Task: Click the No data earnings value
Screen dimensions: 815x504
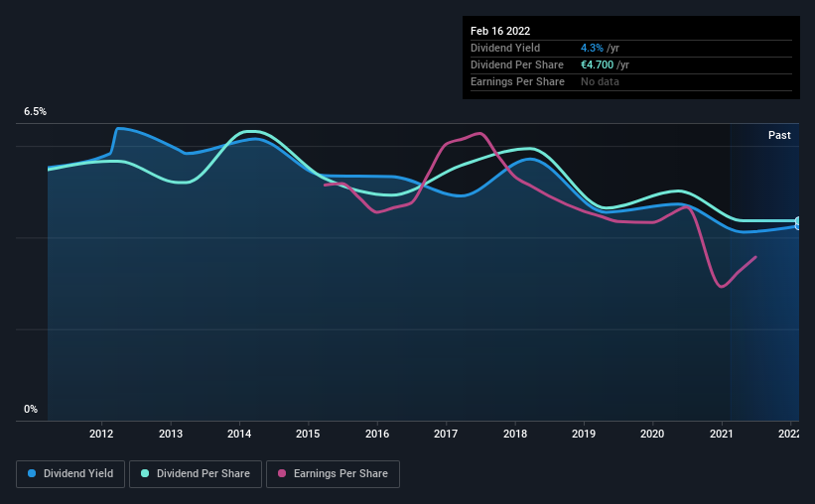Action: pyautogui.click(x=600, y=81)
